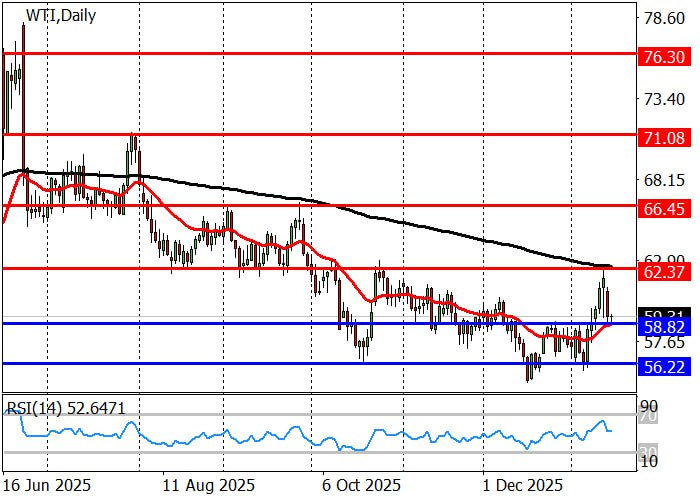Select the black long-term moving average line
The height and width of the screenshot is (500, 700).
click(x=400, y=221)
